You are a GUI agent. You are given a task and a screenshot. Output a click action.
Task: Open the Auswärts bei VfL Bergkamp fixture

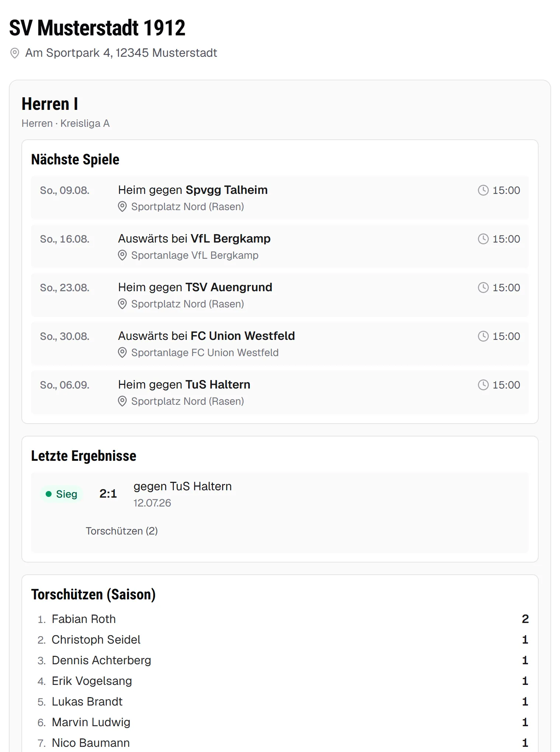coord(280,246)
